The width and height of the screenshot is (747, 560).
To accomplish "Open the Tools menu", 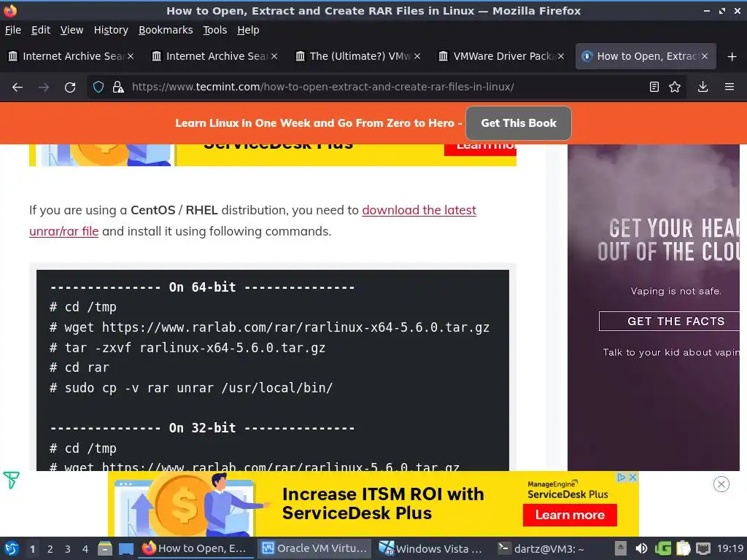I will (x=215, y=30).
